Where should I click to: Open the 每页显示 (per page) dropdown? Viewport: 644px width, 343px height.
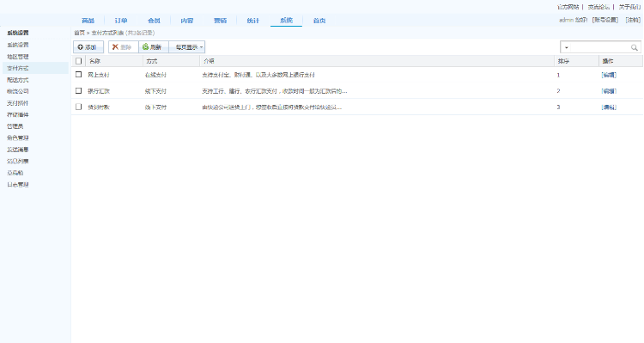pyautogui.click(x=187, y=47)
